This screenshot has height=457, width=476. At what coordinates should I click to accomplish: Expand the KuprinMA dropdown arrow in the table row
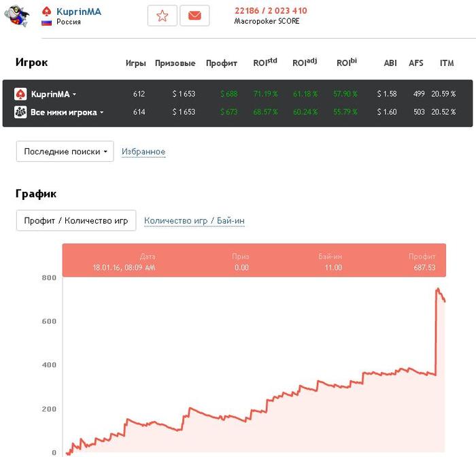pyautogui.click(x=75, y=95)
